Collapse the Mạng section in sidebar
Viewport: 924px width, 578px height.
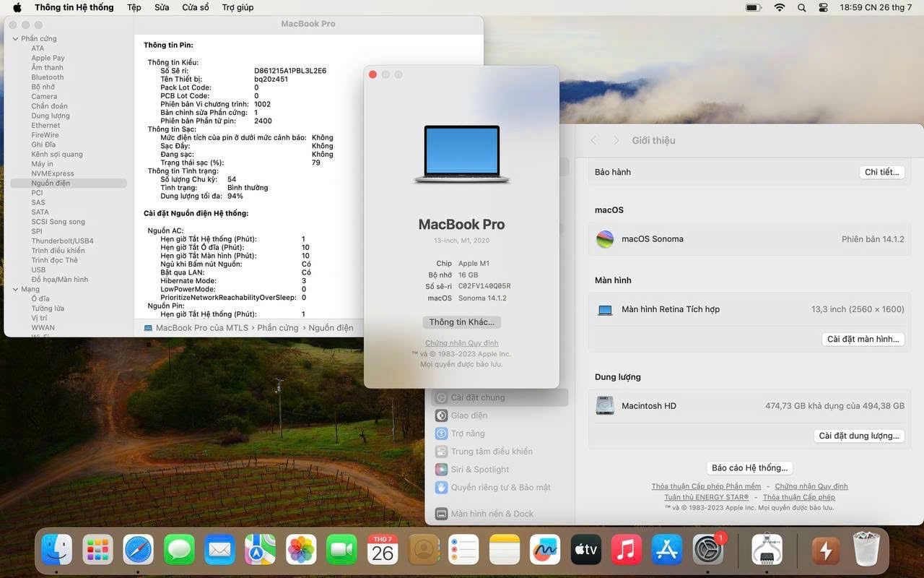(x=15, y=289)
